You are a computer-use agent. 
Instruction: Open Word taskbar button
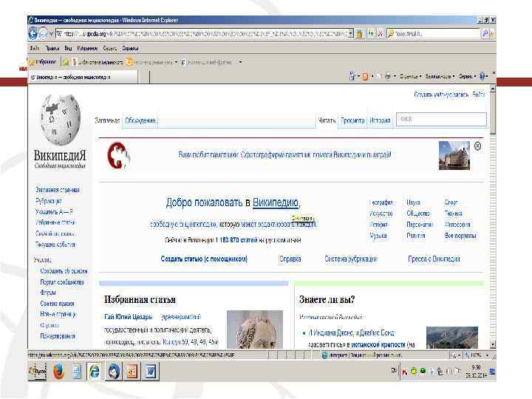coord(150,372)
